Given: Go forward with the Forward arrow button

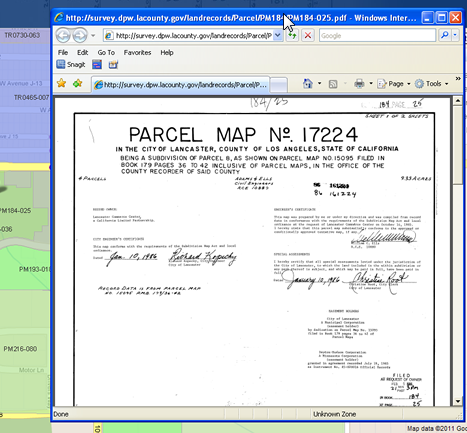Looking at the screenshot, I should tap(80, 36).
